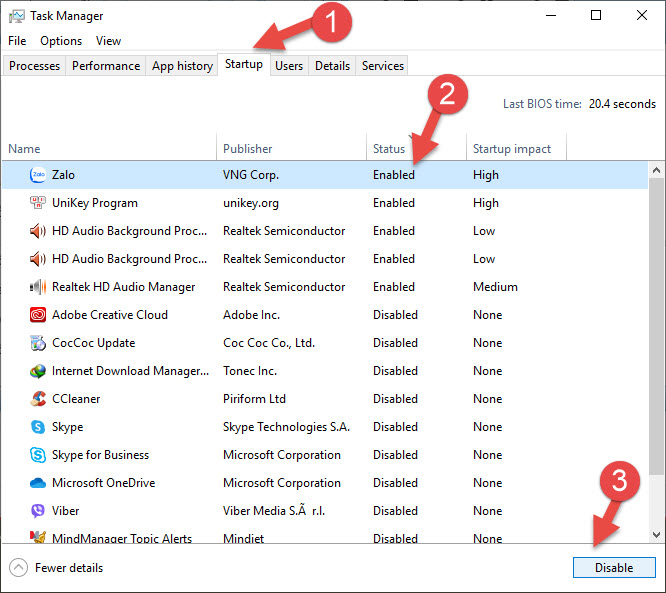
Task: Click the Tonec Inc. publisher cell
Action: [x=250, y=371]
